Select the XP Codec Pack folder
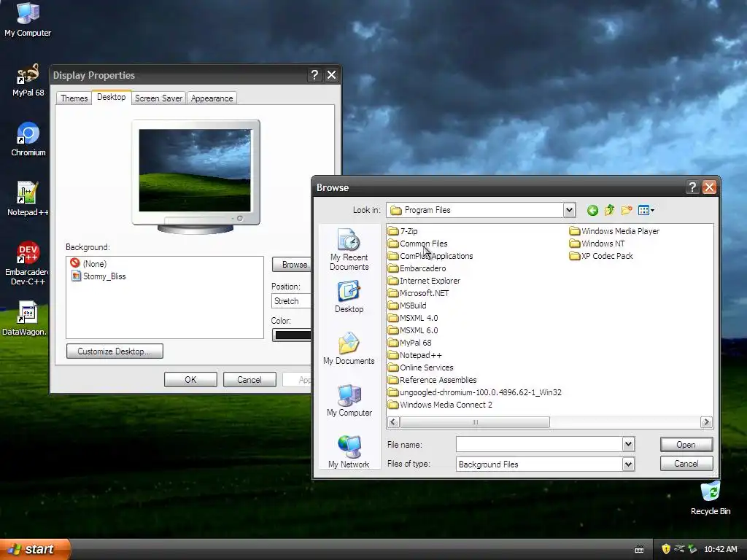 pos(601,256)
